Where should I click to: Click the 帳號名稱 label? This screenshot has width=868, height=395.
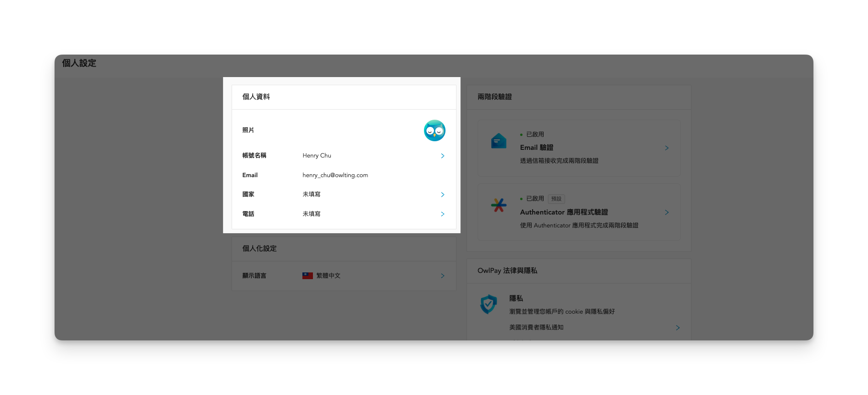pyautogui.click(x=254, y=156)
